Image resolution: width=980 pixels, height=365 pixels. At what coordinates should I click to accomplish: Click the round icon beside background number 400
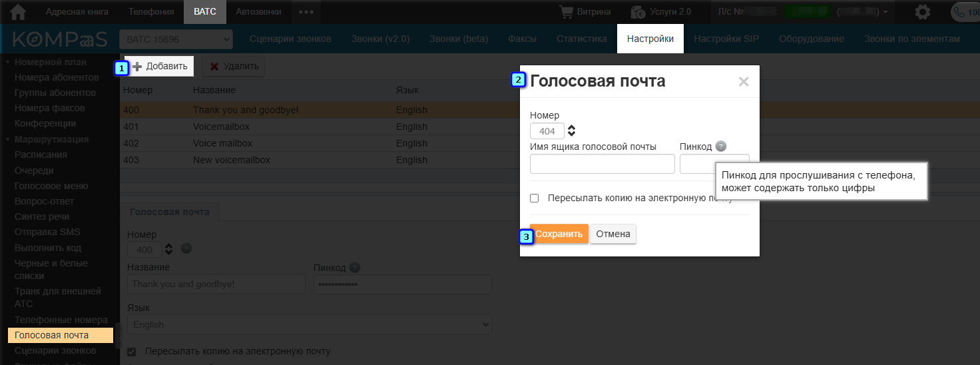pyautogui.click(x=186, y=248)
